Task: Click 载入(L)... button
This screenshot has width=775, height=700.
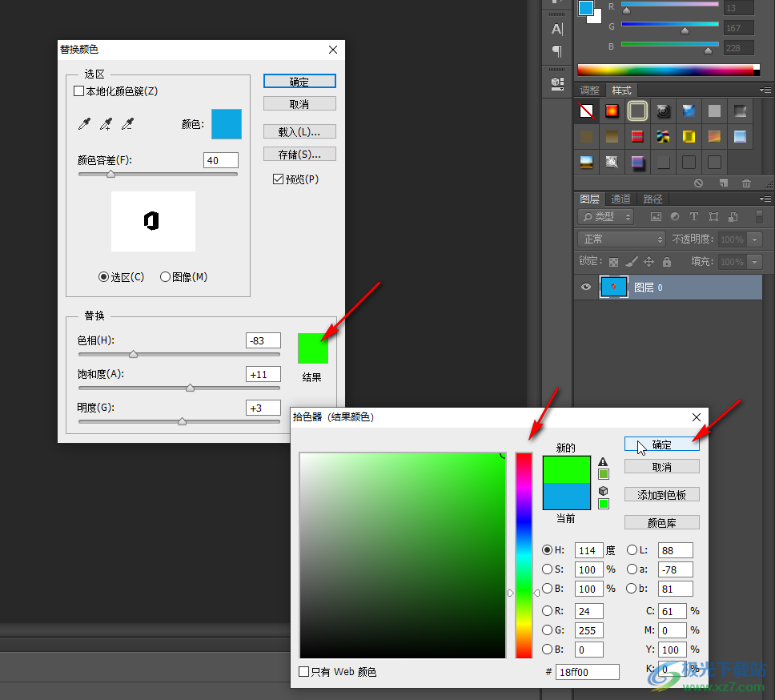Action: (299, 131)
